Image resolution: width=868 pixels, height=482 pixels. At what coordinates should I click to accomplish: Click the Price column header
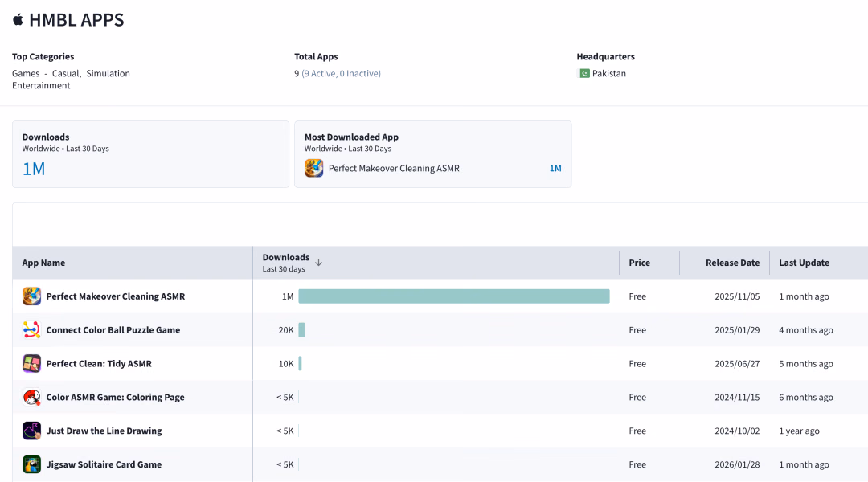pos(640,263)
